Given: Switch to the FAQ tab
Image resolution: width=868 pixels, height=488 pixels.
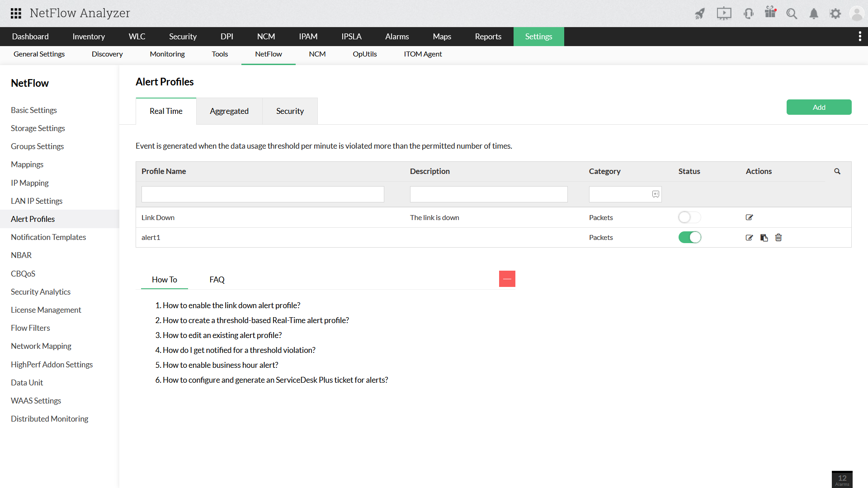Looking at the screenshot, I should (x=217, y=280).
